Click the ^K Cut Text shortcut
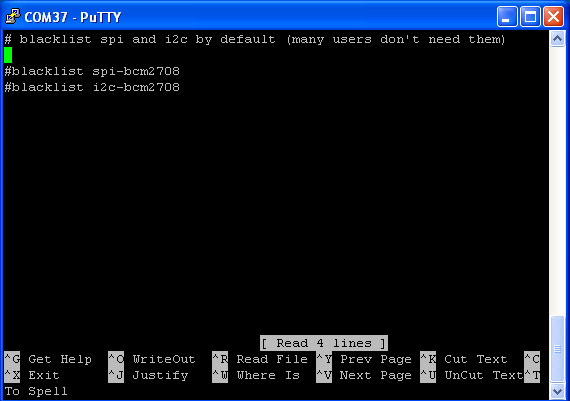Viewport: 570px width, 401px height. click(464, 359)
